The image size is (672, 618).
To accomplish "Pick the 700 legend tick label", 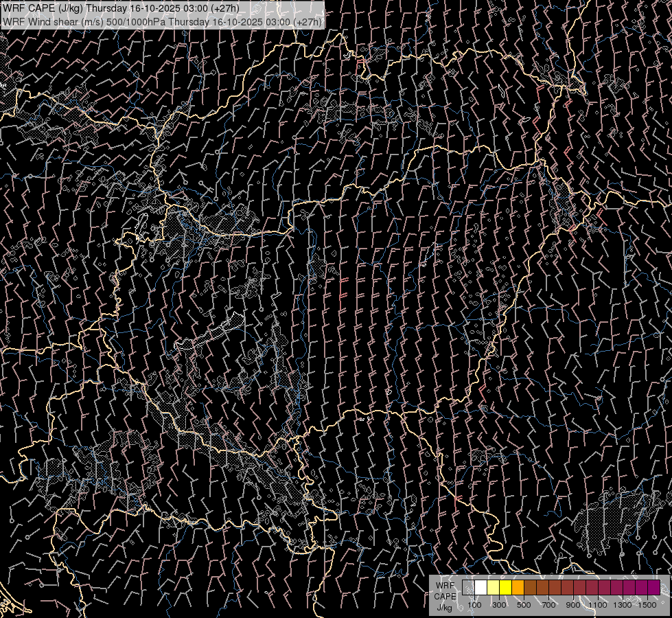I will pyautogui.click(x=548, y=605).
